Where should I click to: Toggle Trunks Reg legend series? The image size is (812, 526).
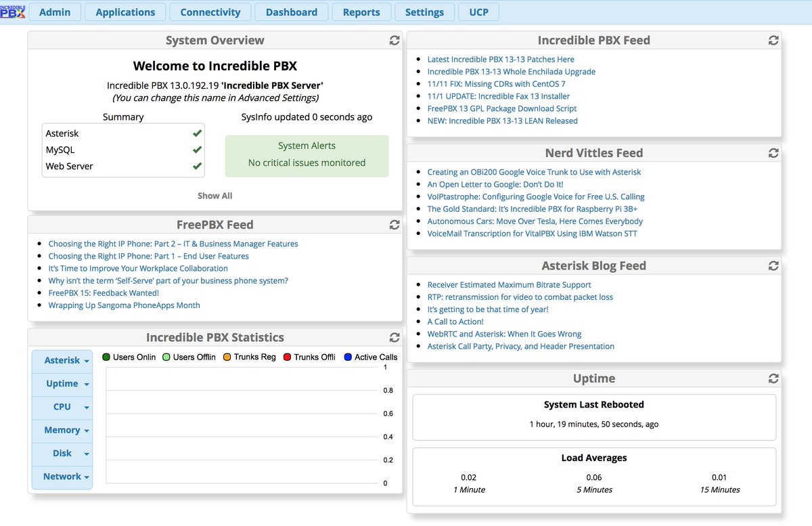pyautogui.click(x=249, y=357)
